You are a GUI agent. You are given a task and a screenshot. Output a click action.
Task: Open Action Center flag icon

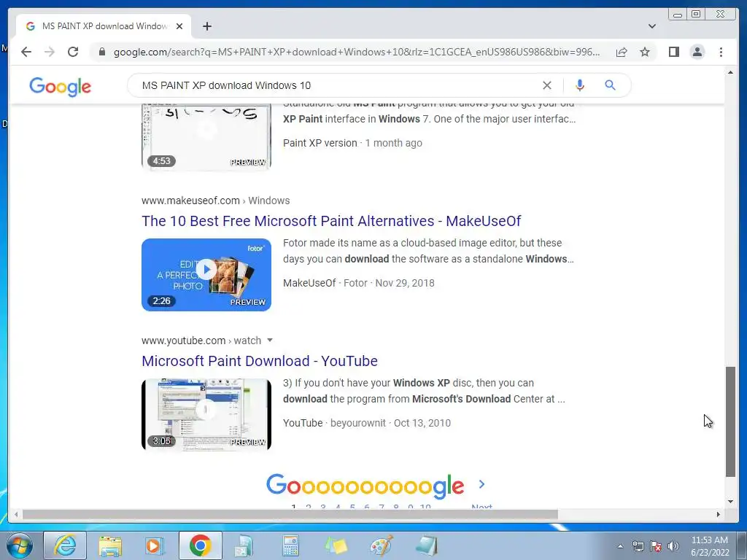[x=656, y=546]
